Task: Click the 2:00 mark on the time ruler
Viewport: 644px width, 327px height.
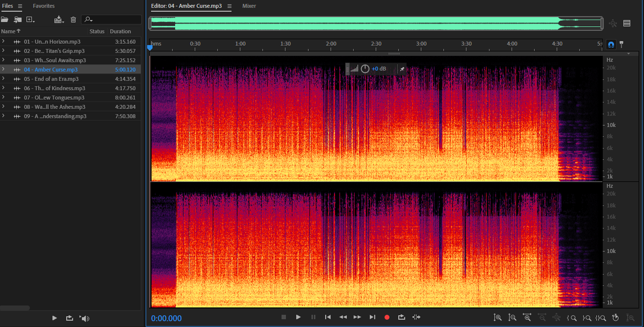Action: pos(331,44)
